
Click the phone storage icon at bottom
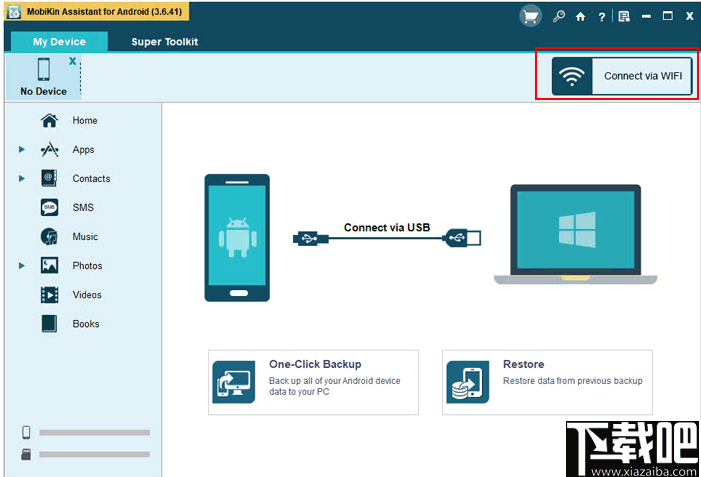26,432
